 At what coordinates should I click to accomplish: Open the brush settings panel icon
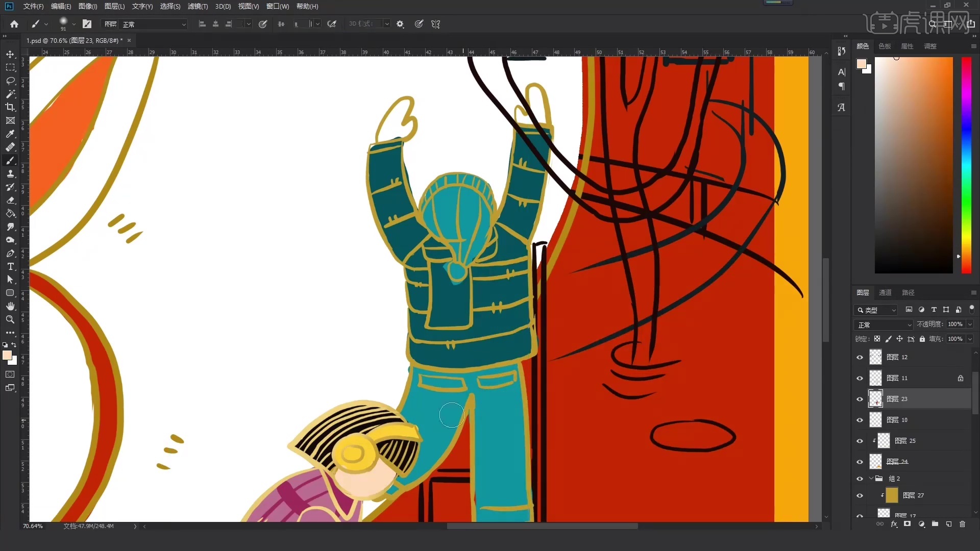(x=87, y=24)
